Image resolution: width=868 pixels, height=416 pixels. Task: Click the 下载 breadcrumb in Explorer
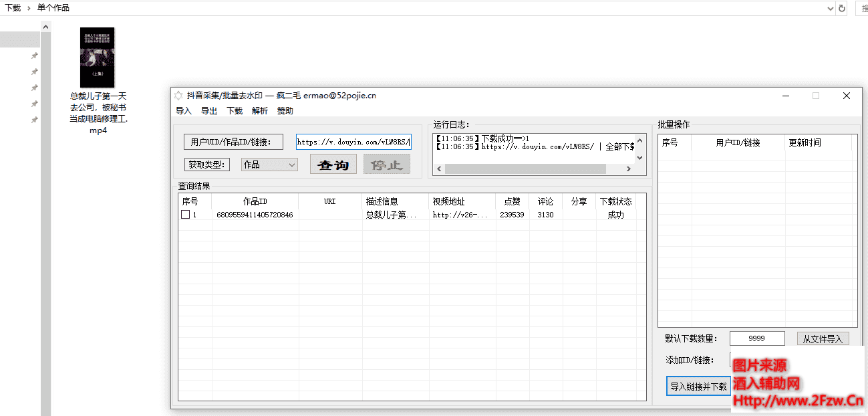tap(13, 8)
